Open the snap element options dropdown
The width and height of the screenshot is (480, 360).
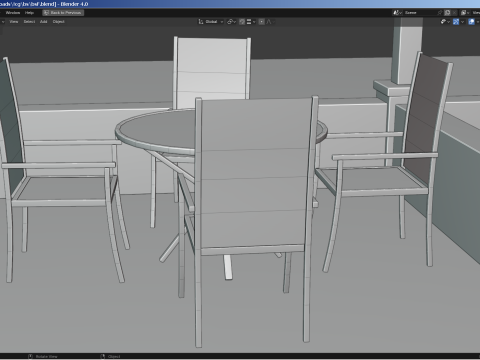pyautogui.click(x=251, y=22)
